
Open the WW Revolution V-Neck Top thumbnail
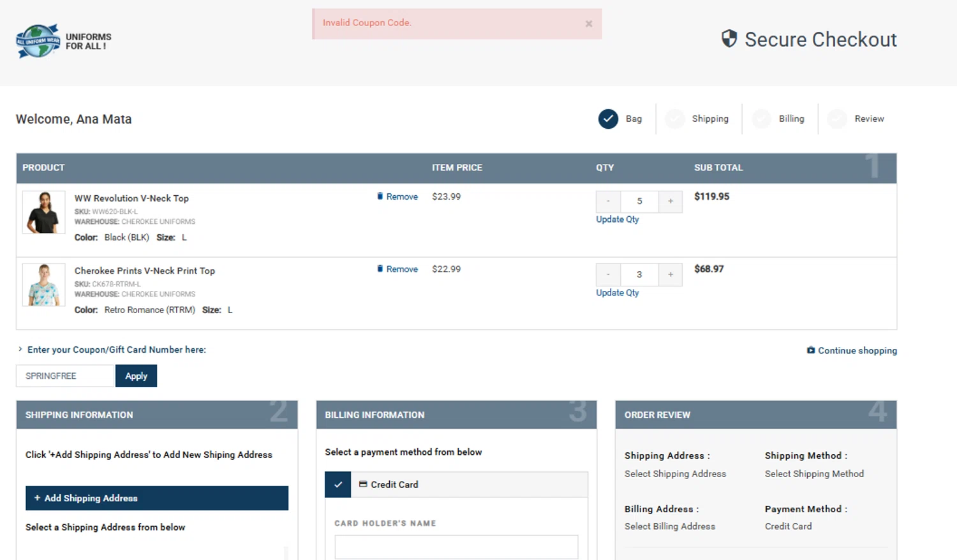tap(44, 212)
